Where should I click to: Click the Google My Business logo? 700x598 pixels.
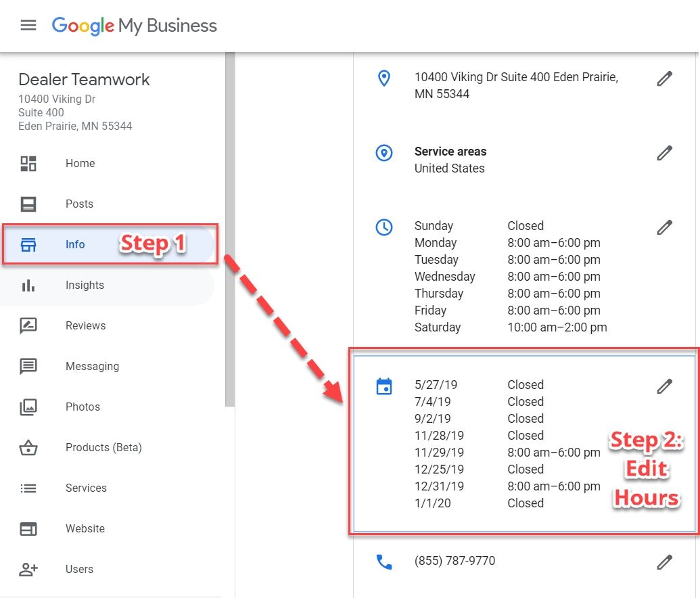tap(135, 26)
